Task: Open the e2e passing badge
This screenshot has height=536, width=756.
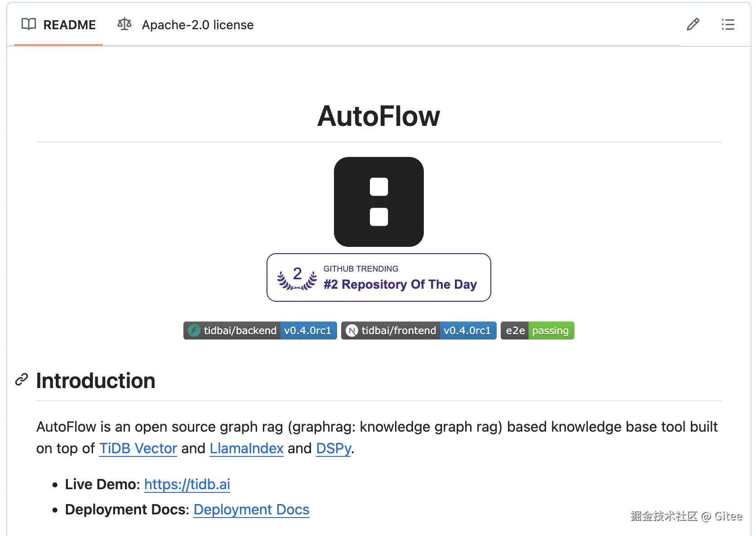Action: pos(538,331)
